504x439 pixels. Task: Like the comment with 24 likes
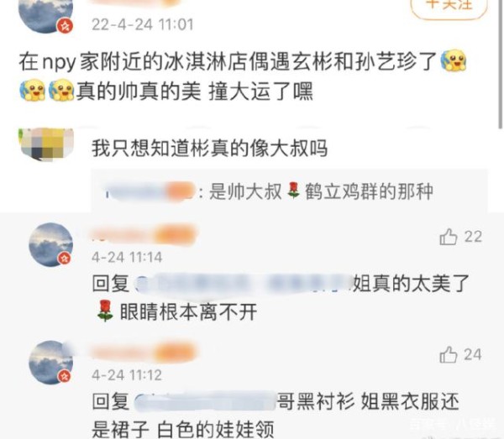(448, 355)
